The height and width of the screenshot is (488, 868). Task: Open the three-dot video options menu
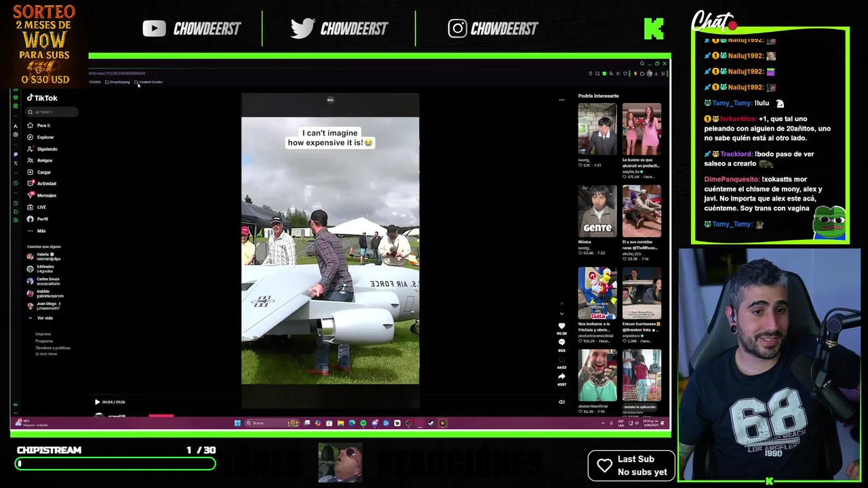click(561, 100)
